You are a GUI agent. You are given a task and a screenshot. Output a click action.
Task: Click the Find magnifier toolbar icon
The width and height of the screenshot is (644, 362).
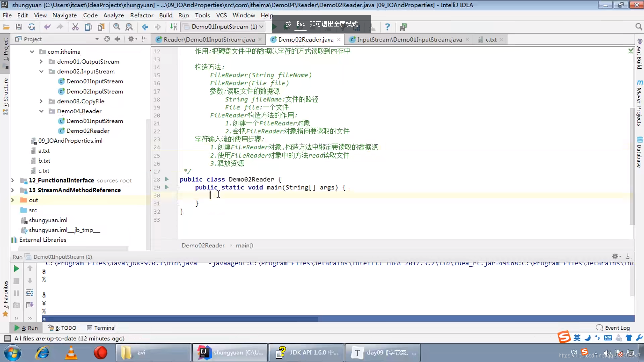click(116, 27)
